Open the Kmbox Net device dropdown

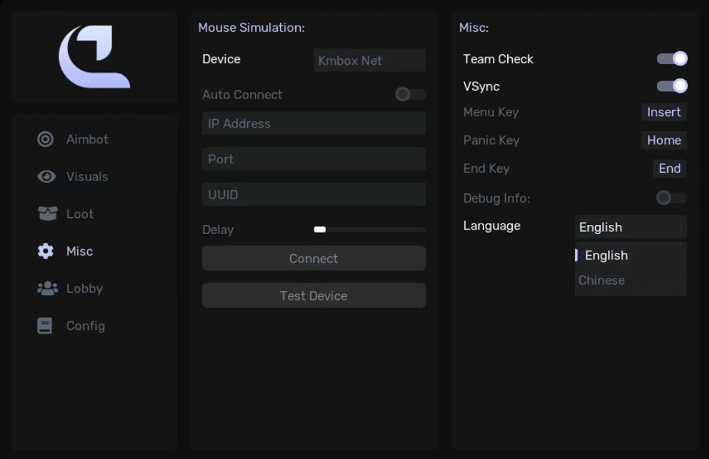click(x=369, y=60)
